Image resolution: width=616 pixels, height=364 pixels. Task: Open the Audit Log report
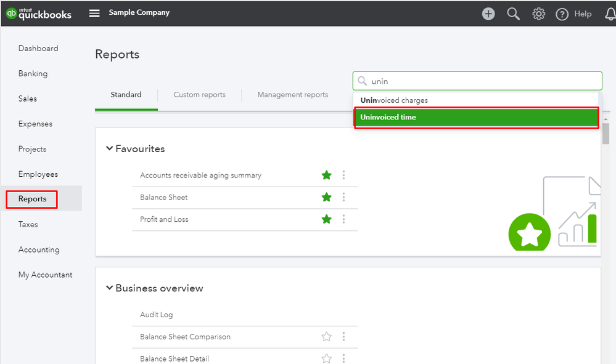coord(157,315)
